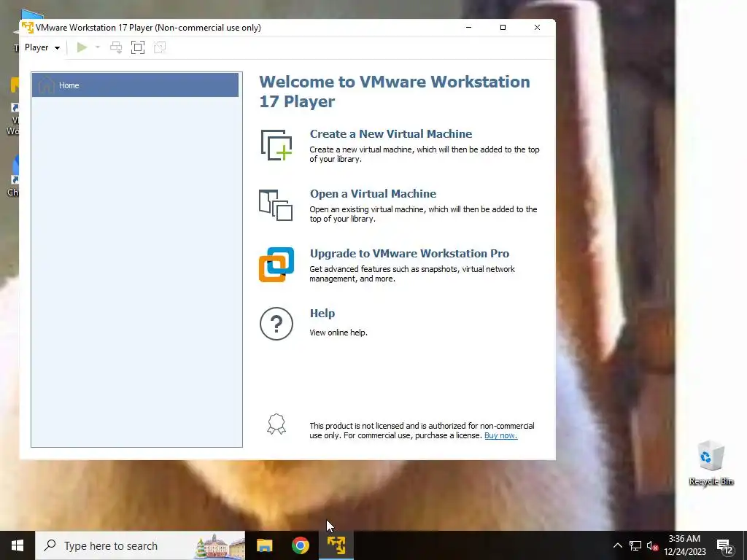This screenshot has width=747, height=560.
Task: Click the muted volume tray icon
Action: (x=652, y=545)
